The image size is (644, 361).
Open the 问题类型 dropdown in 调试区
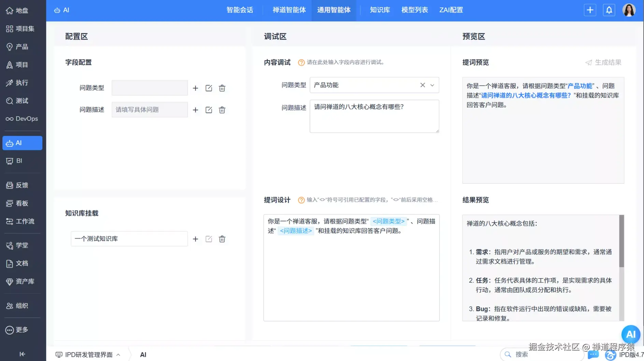point(432,85)
